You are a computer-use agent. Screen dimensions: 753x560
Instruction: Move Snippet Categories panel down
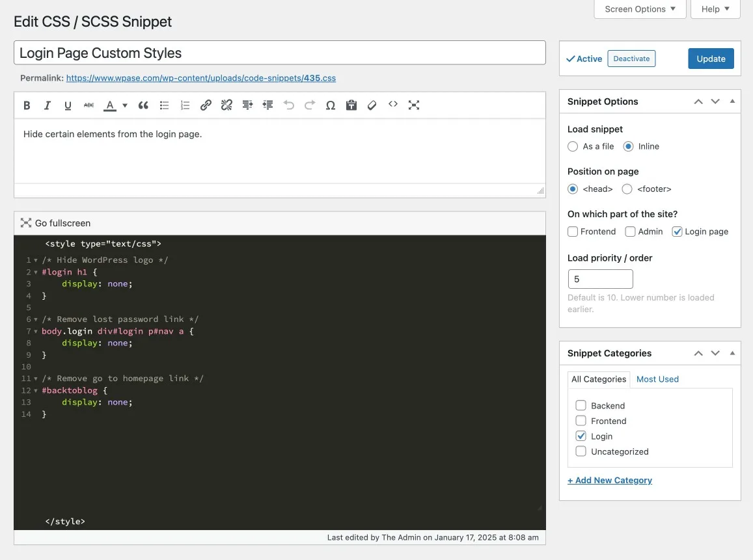click(715, 354)
